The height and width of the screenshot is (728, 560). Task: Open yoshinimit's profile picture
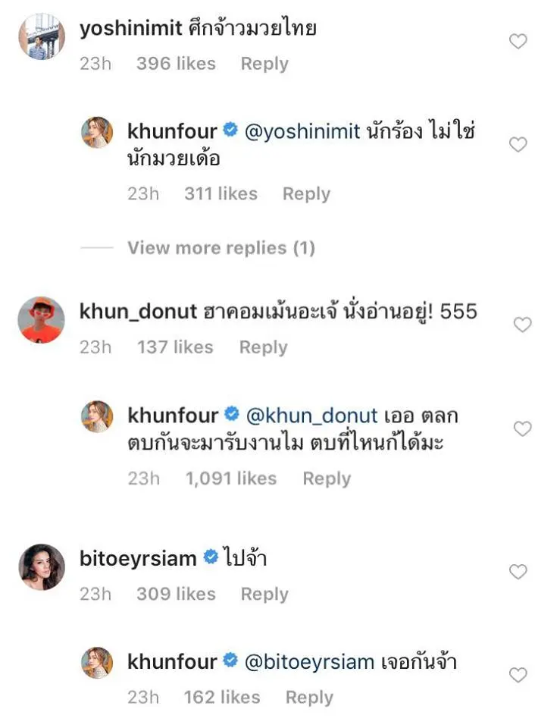click(x=41, y=36)
